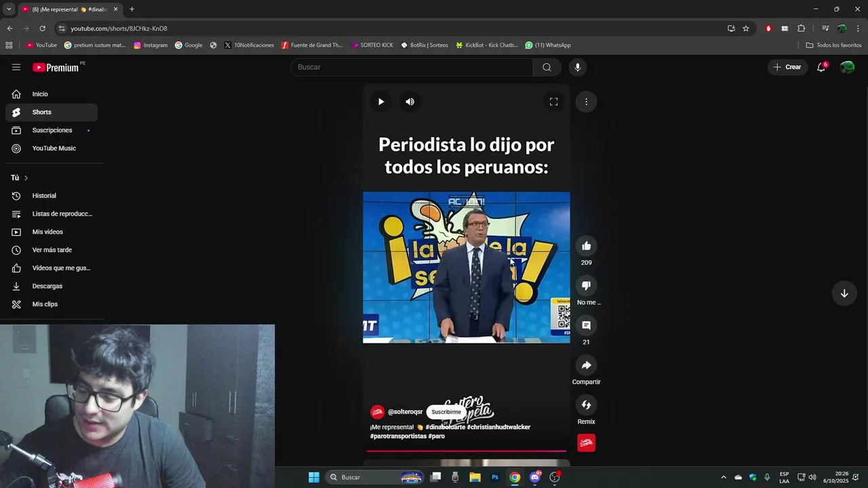Open the tab search dropdown arrow
The image size is (868, 488).
[9, 9]
